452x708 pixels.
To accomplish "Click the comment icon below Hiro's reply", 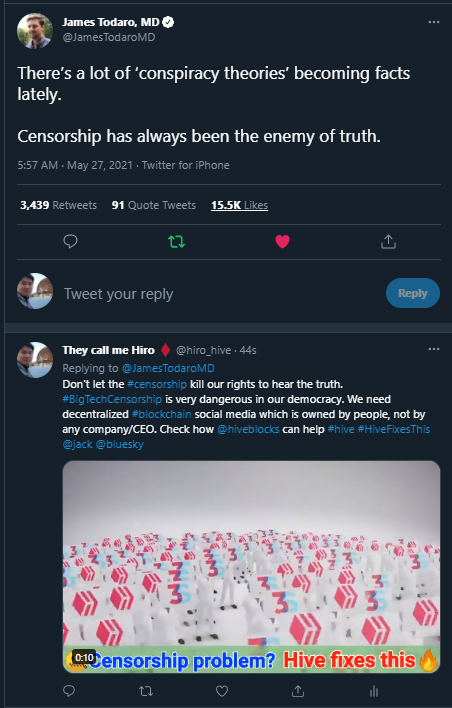I will [x=69, y=691].
